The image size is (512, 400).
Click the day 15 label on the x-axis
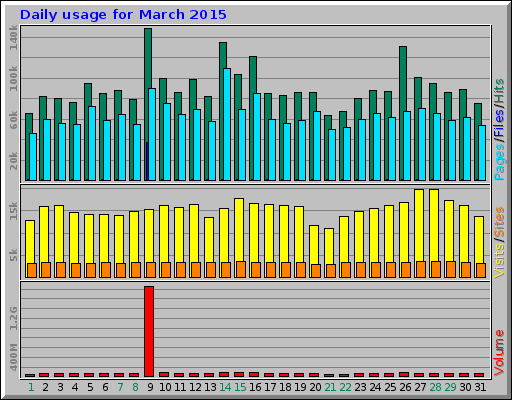click(x=240, y=387)
